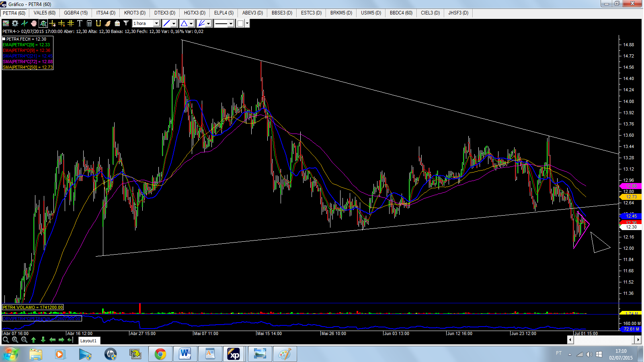
Task: Select the grid crosshair tool
Action: [x=71, y=23]
